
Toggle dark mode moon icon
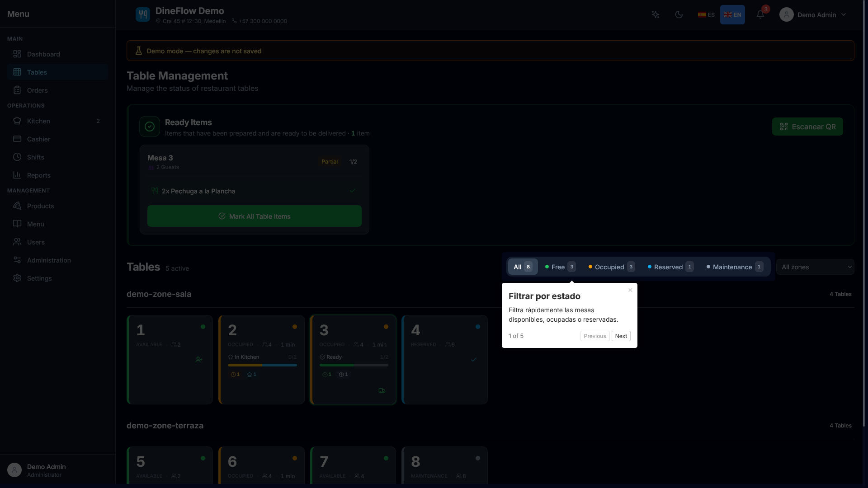pos(679,14)
